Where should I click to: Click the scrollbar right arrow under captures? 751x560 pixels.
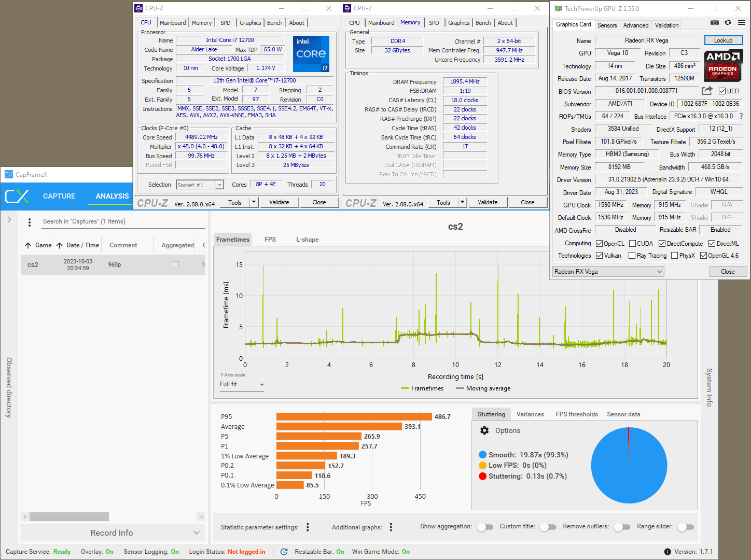[201, 517]
